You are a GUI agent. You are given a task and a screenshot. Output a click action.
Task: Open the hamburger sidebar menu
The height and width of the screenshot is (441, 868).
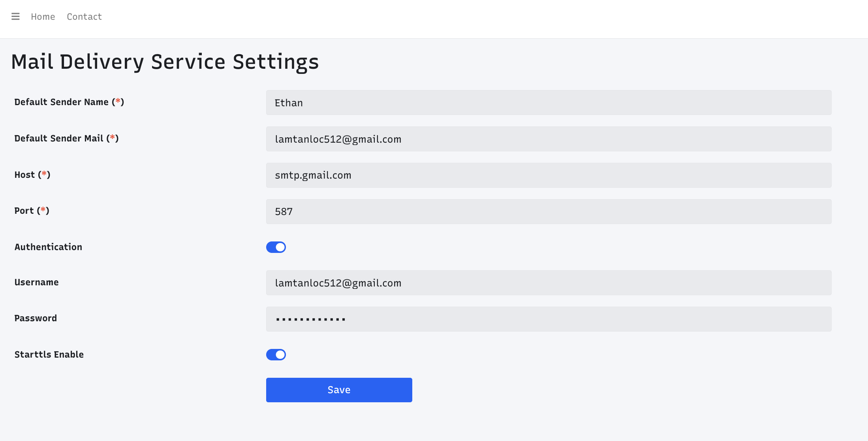point(15,17)
